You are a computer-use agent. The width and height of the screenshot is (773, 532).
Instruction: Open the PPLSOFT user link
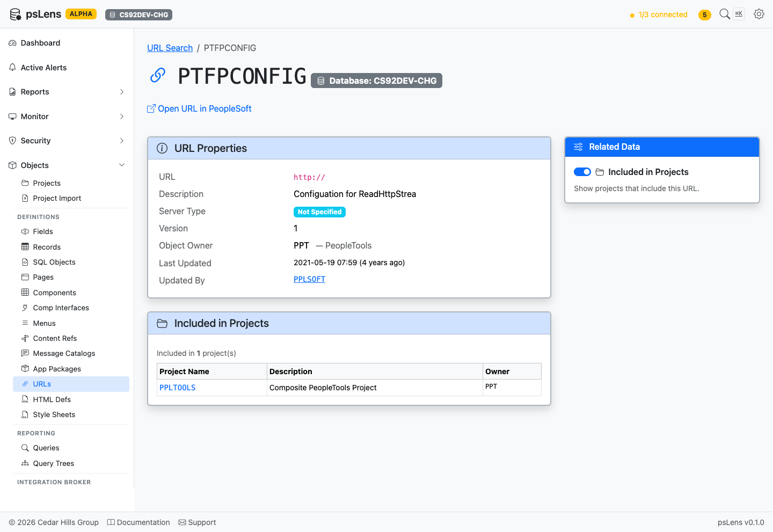coord(309,279)
